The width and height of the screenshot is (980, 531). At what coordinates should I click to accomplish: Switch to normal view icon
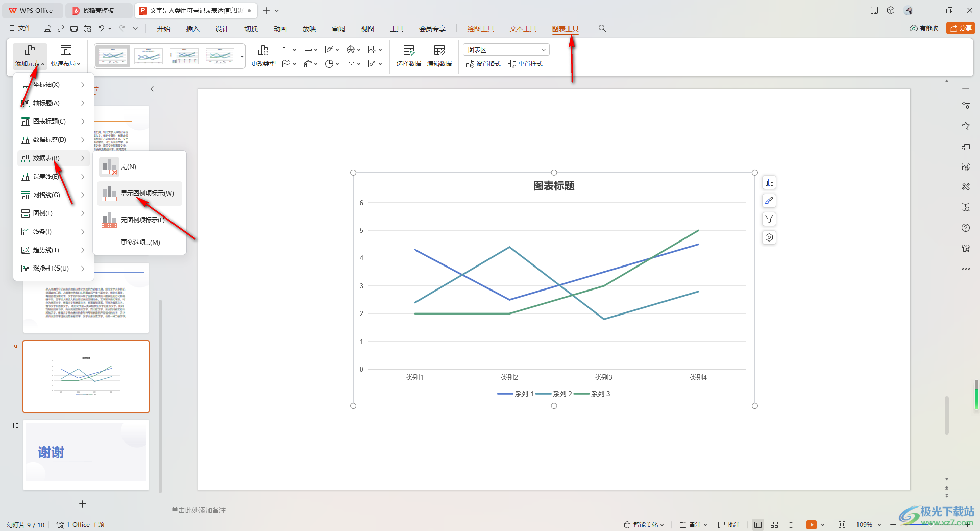[758, 525]
